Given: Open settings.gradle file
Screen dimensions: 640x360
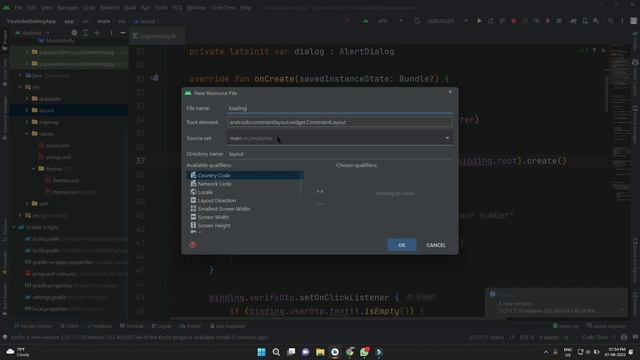Looking at the screenshot, I should click(49, 297).
